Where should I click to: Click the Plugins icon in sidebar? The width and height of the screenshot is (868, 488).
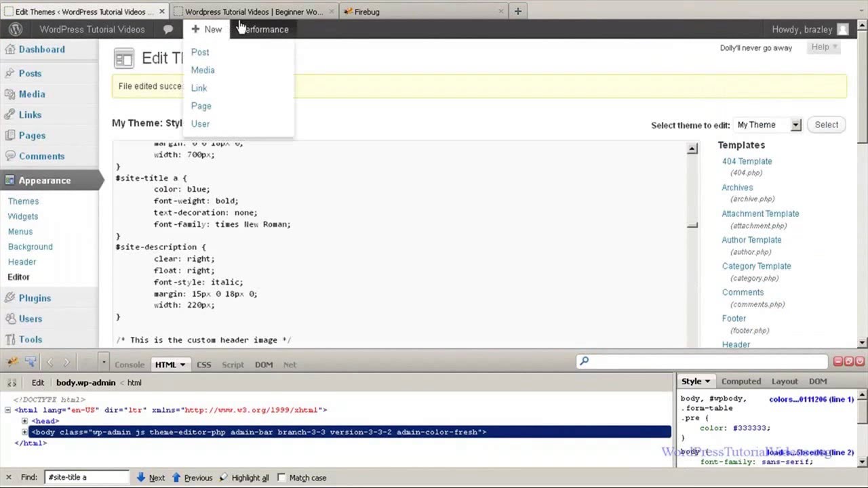[x=9, y=298]
